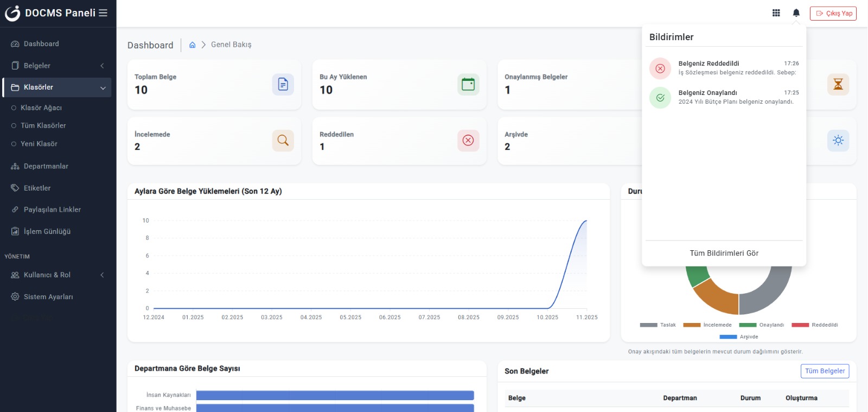Viewport: 868px width, 412px height.
Task: Toggle sidebar with hamburger menu icon
Action: coord(103,12)
